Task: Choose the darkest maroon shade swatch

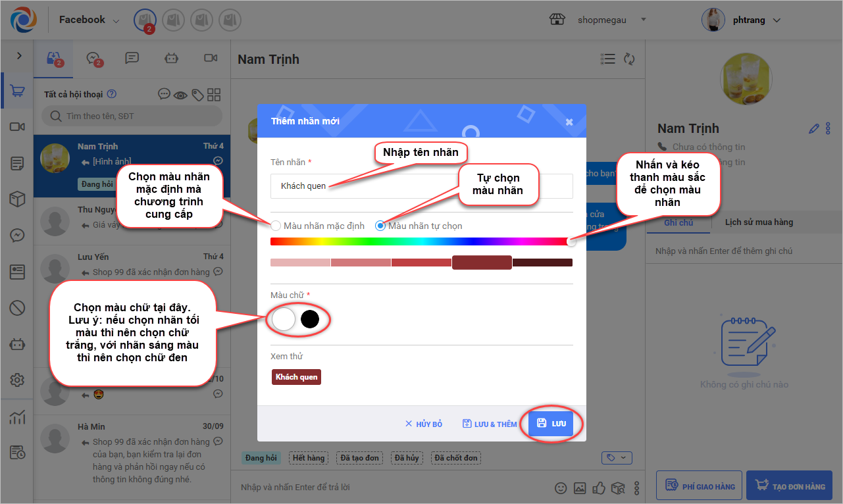Action: (x=542, y=263)
